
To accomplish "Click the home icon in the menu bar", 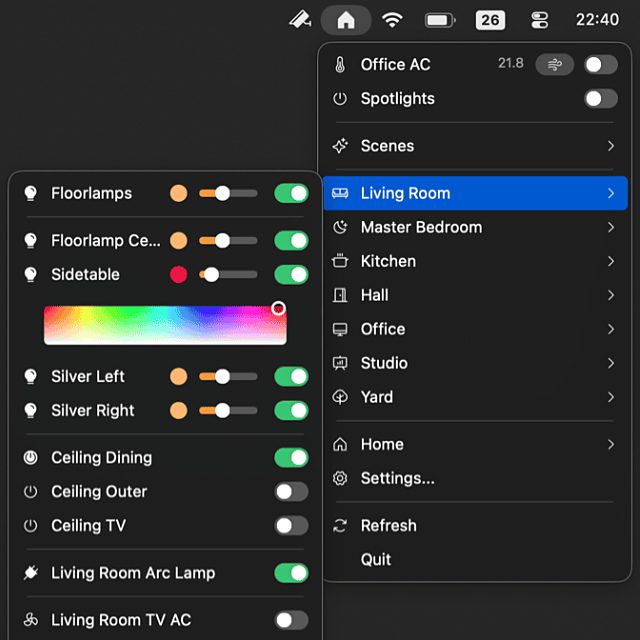I will (x=346, y=20).
